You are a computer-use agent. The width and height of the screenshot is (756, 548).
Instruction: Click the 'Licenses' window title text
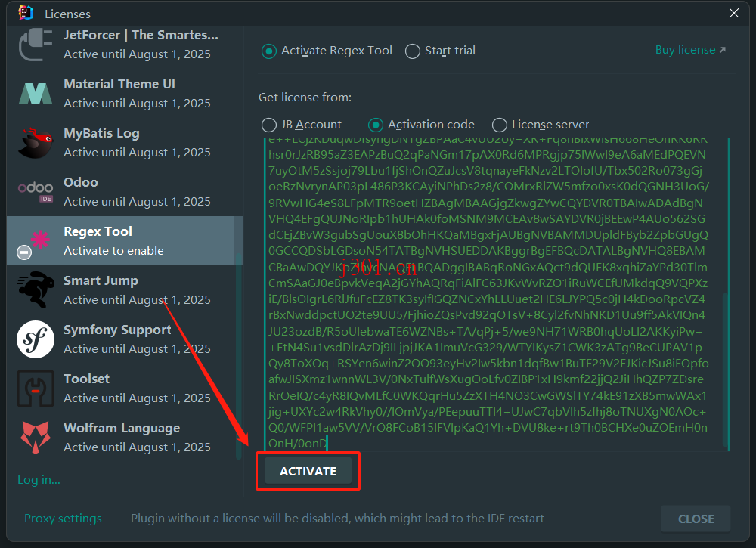(67, 14)
